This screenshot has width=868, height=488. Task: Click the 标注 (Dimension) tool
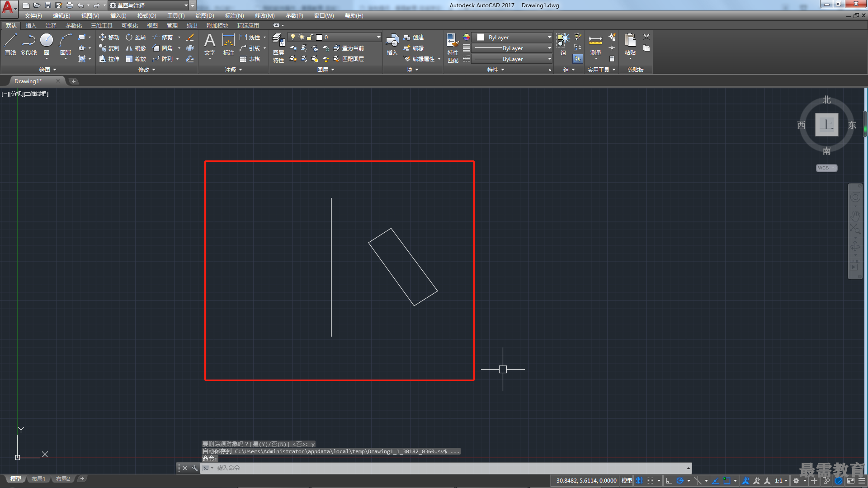click(x=229, y=44)
